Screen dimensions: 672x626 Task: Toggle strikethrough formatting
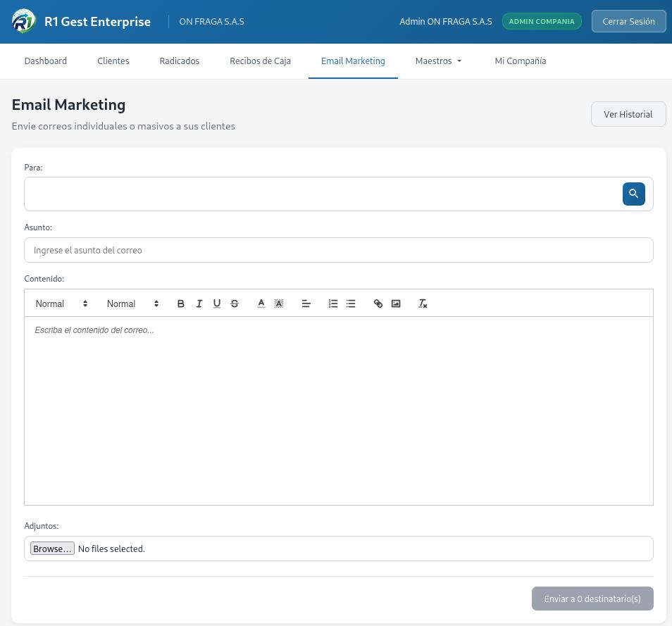235,303
